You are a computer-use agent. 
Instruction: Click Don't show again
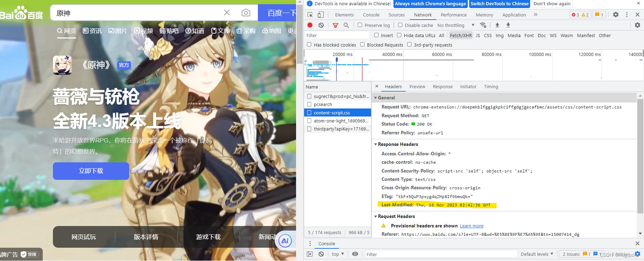click(x=552, y=4)
